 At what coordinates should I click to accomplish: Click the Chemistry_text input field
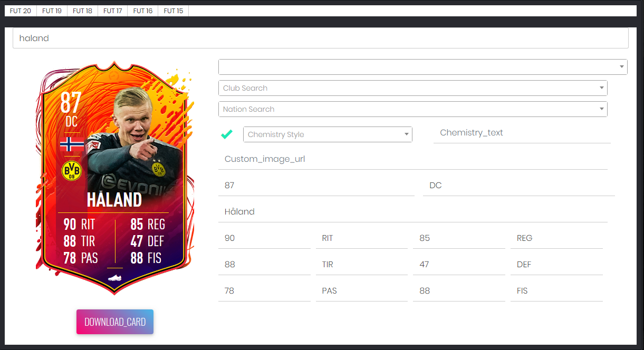(x=522, y=133)
